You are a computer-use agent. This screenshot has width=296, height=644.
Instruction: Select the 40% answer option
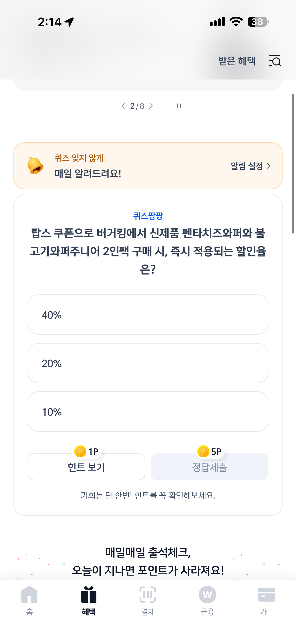[x=148, y=315]
